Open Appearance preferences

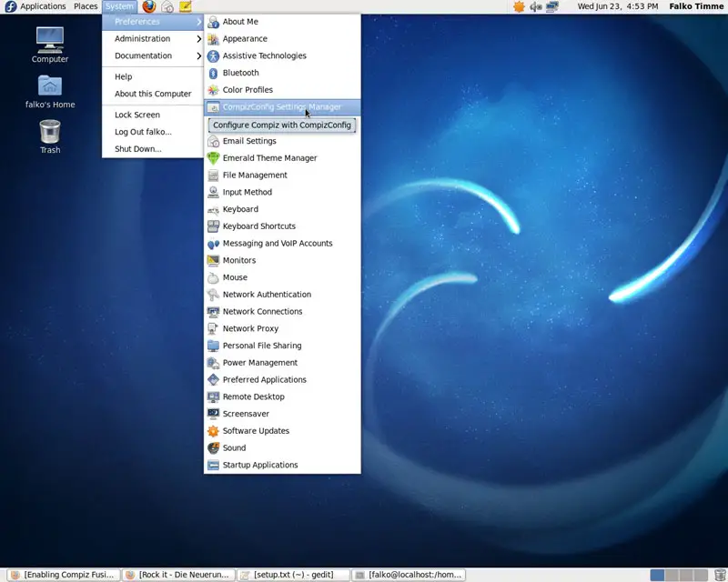pos(282,38)
